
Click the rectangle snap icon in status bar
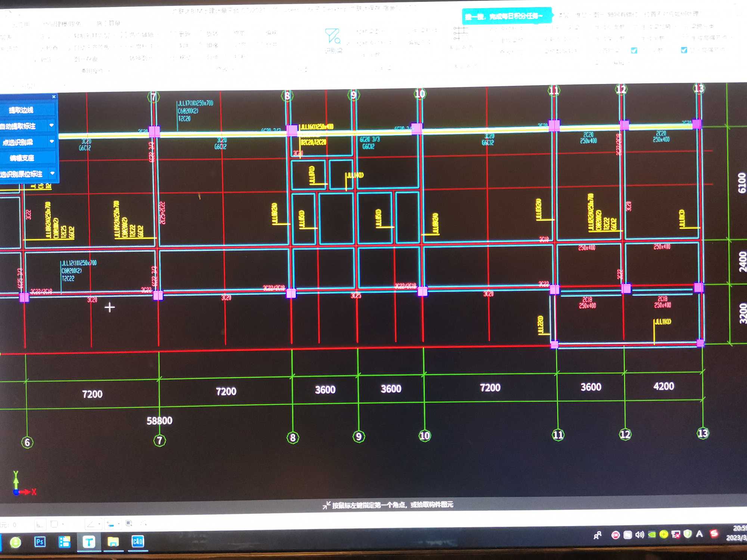tap(54, 524)
